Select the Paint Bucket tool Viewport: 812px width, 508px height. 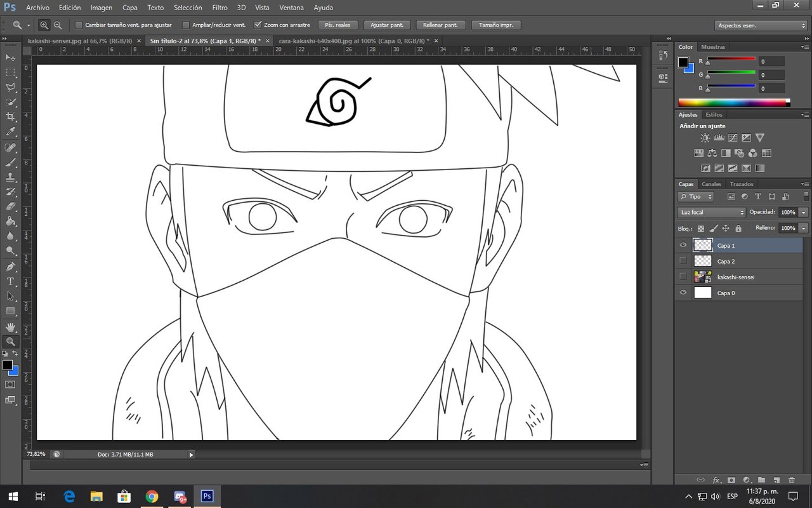[x=11, y=222]
